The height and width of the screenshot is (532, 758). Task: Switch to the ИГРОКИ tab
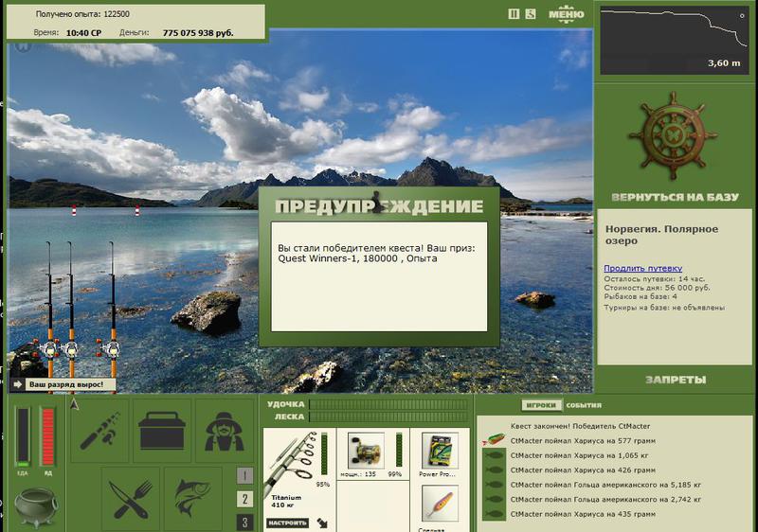pos(541,405)
